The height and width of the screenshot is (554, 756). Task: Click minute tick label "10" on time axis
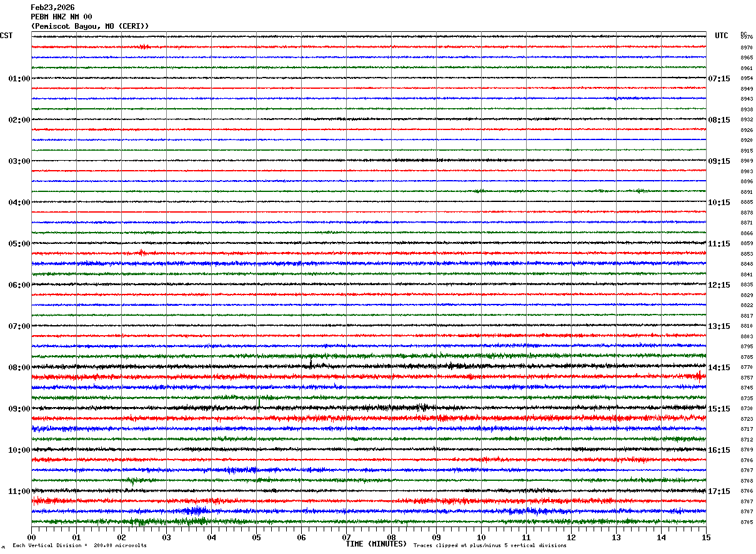tap(481, 537)
